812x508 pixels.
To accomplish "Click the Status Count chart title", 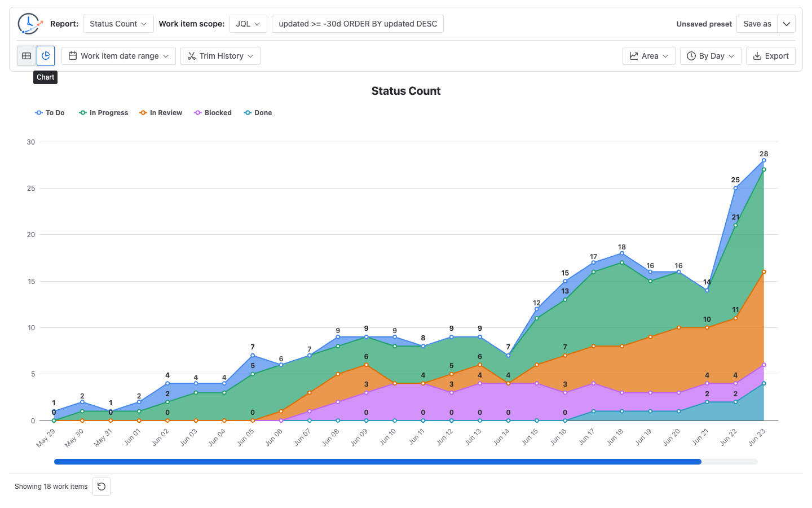I will [x=406, y=91].
